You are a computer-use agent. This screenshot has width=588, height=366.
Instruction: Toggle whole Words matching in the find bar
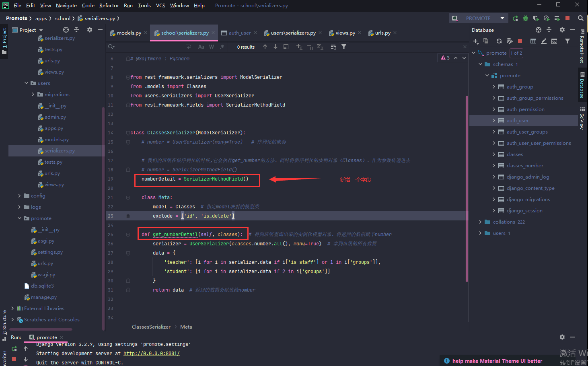click(212, 47)
